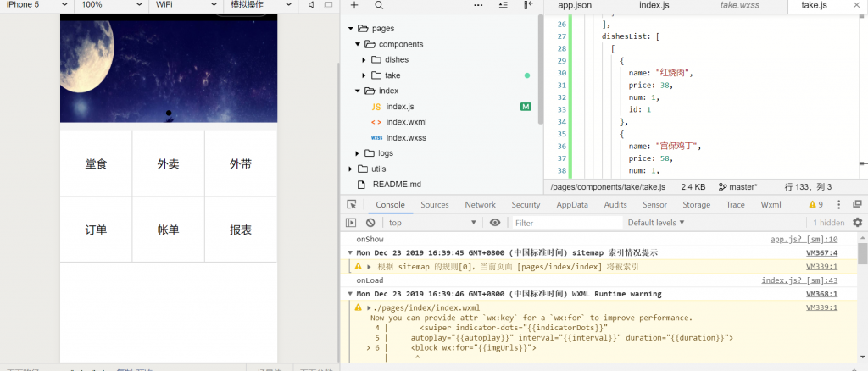This screenshot has width=868, height=371.
Task: Switch to the Network tab
Action: coord(480,205)
